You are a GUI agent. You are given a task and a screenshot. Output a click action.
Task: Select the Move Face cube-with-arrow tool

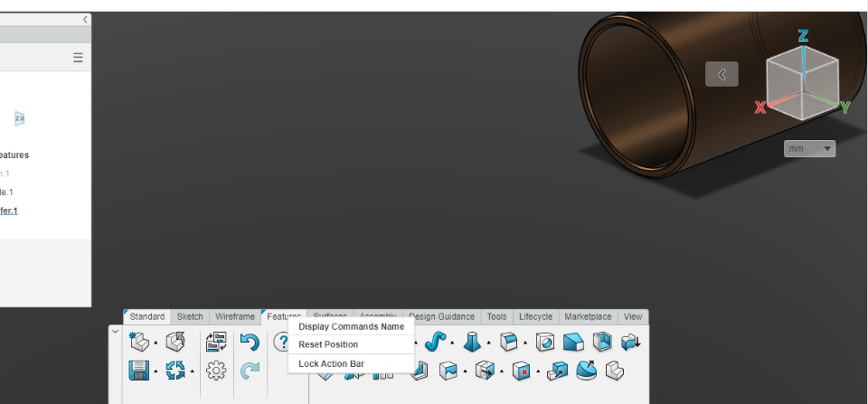485,371
